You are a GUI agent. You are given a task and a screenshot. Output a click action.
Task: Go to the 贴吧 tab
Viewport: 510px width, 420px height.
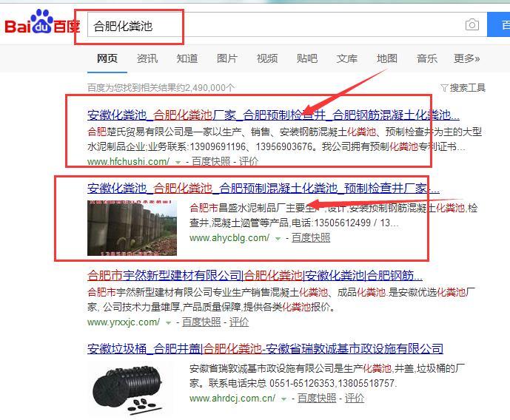click(307, 58)
